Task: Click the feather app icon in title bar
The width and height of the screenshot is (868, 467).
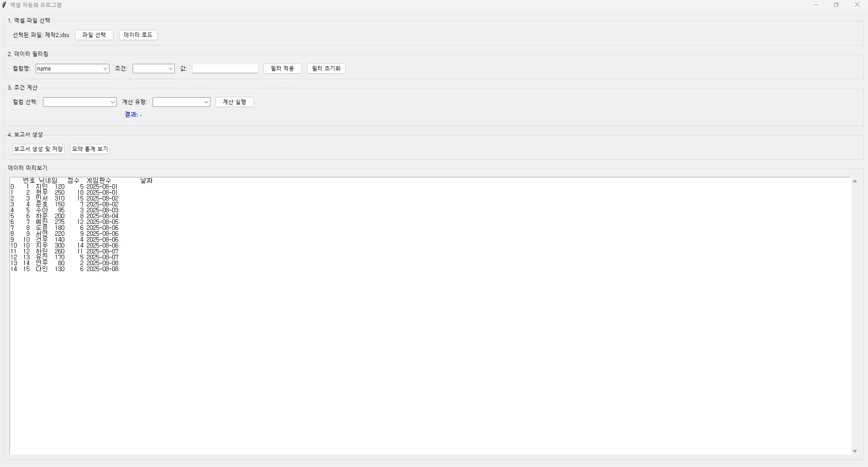Action: (5, 5)
